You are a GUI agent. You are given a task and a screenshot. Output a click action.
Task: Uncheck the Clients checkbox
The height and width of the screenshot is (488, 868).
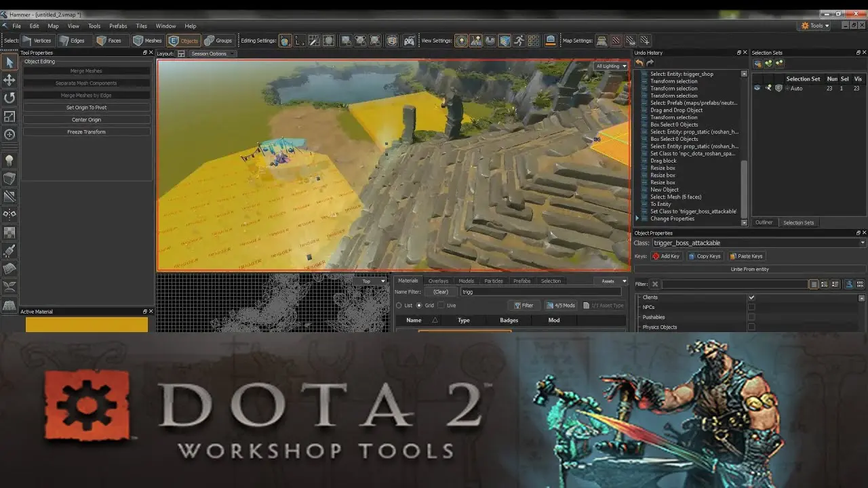[751, 298]
